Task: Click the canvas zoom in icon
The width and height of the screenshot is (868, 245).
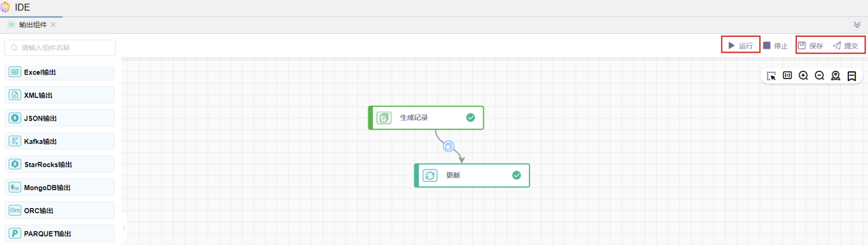Action: tap(803, 76)
